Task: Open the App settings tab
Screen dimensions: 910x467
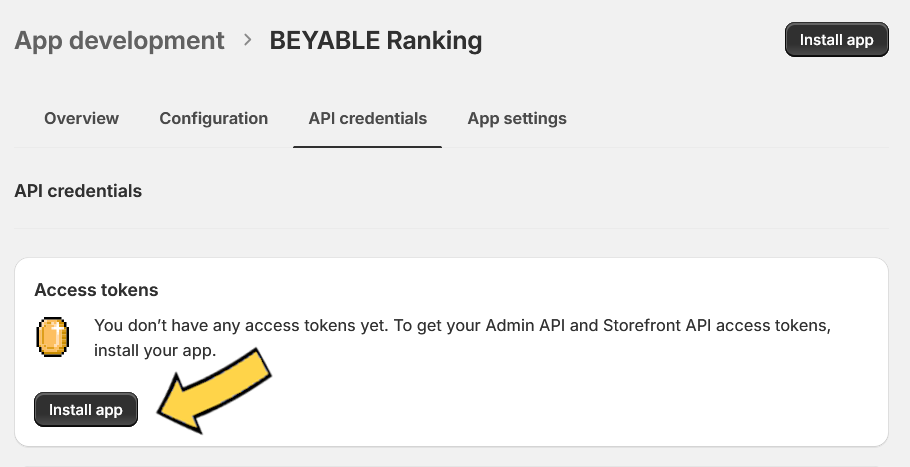Action: (x=517, y=118)
